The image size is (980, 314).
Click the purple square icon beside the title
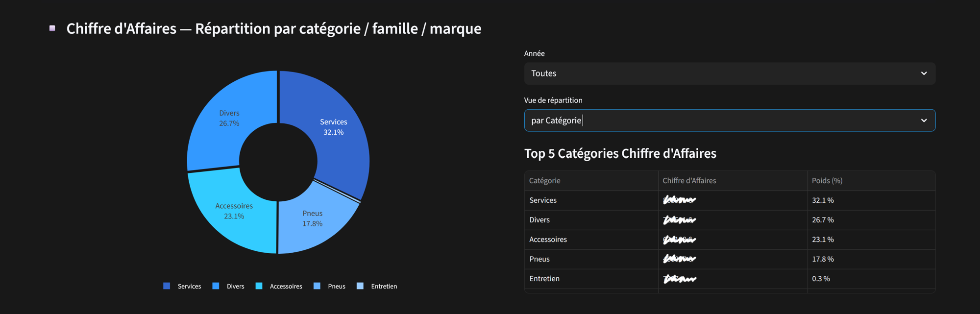52,28
